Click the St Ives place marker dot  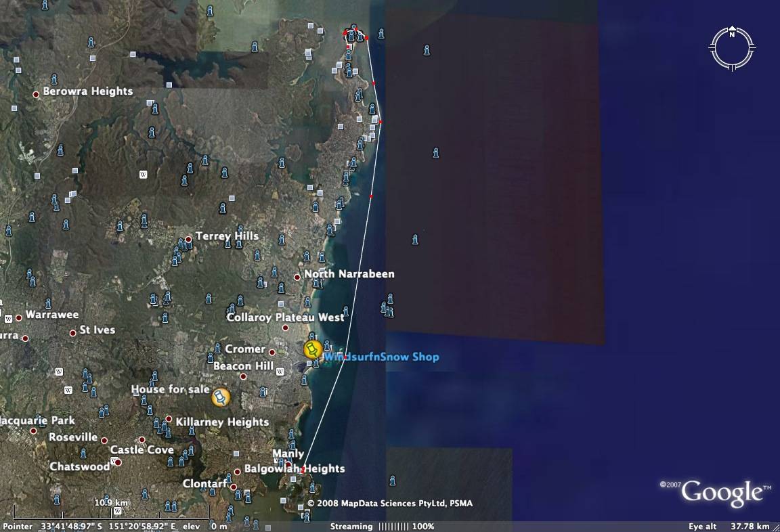[72, 333]
